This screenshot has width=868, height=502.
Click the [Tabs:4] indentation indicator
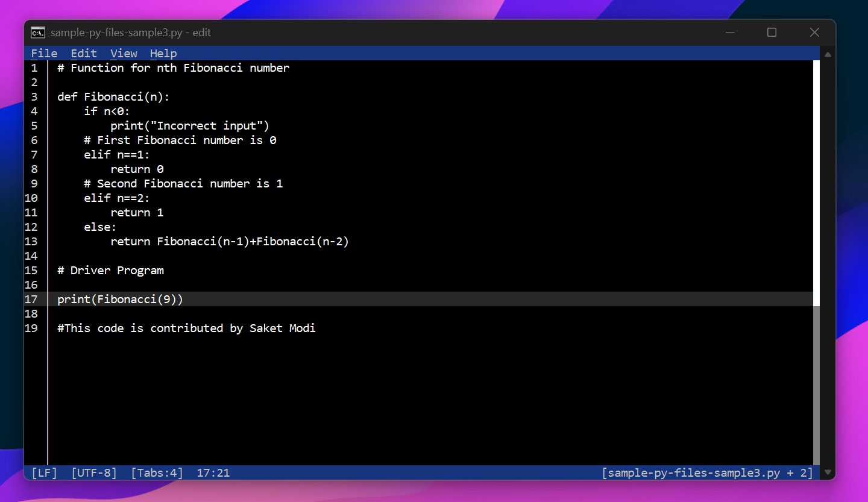(x=157, y=472)
